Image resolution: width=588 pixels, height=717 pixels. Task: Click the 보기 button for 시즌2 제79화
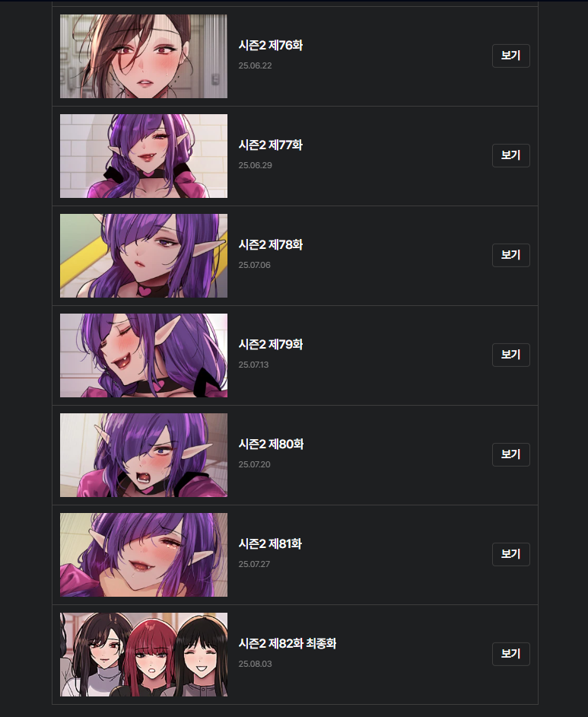click(510, 355)
